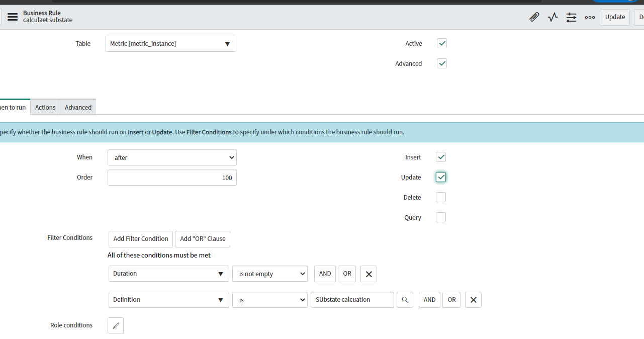Change the When dropdown from after
Viewport: 644px width, 339px height.
click(x=172, y=157)
